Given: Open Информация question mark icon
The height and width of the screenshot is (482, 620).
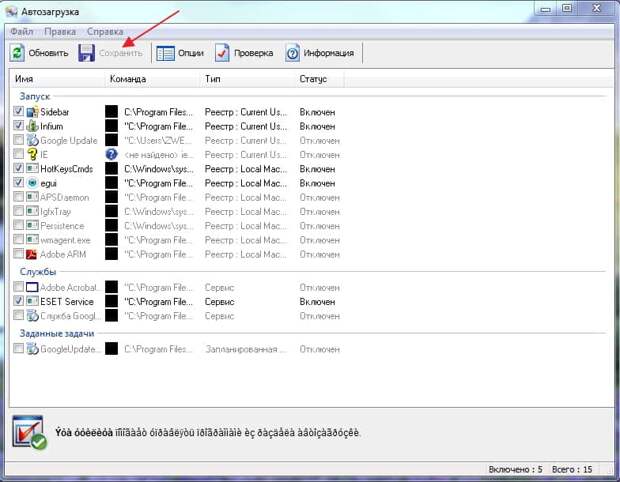Looking at the screenshot, I should pos(292,53).
